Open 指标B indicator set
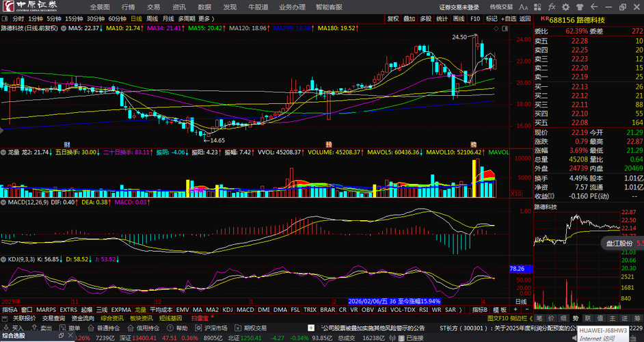 click(480, 310)
